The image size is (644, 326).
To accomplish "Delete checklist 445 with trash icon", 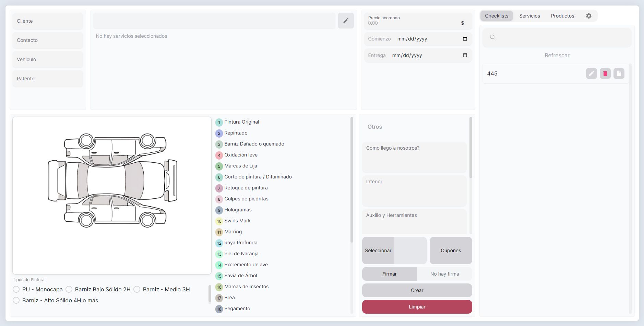I will coord(605,73).
